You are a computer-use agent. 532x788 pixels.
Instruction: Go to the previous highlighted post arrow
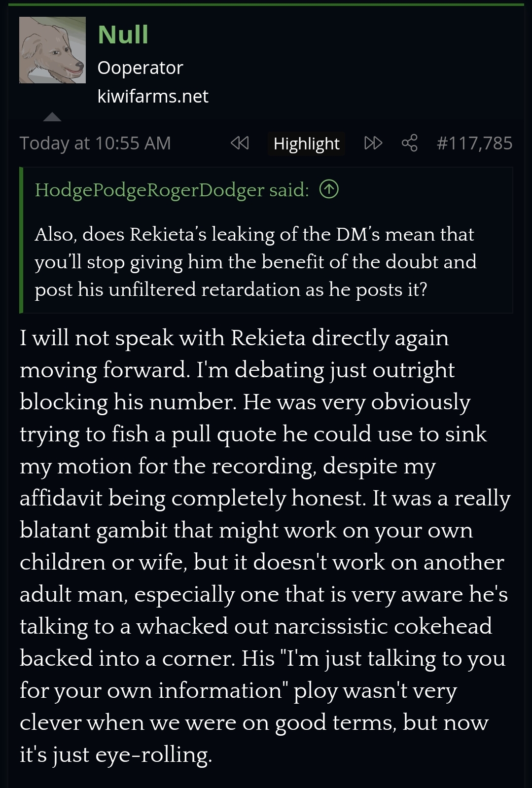[x=240, y=143]
